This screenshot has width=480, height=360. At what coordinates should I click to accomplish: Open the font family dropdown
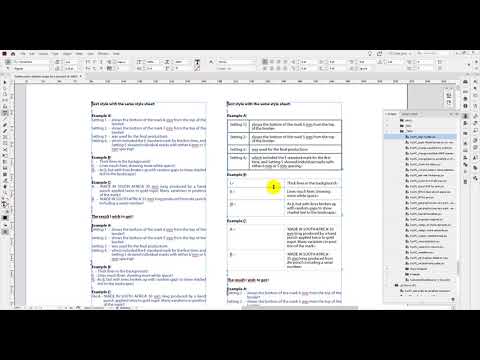point(33,62)
